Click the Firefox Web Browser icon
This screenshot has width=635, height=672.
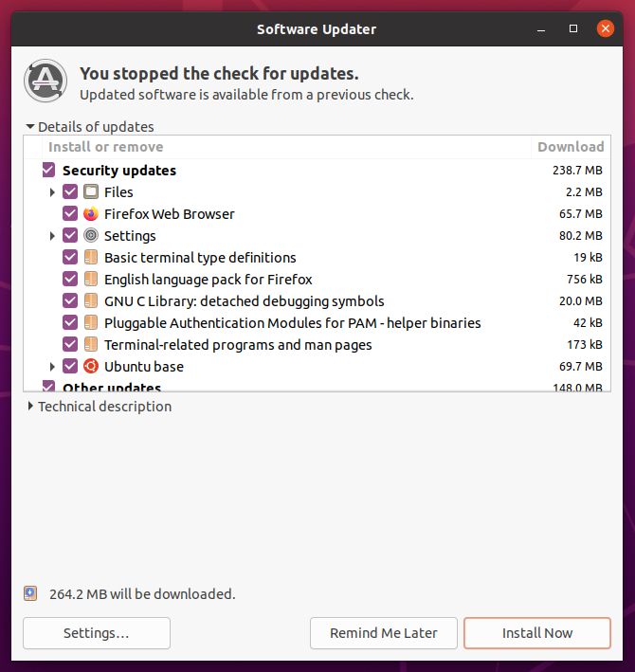tap(91, 214)
